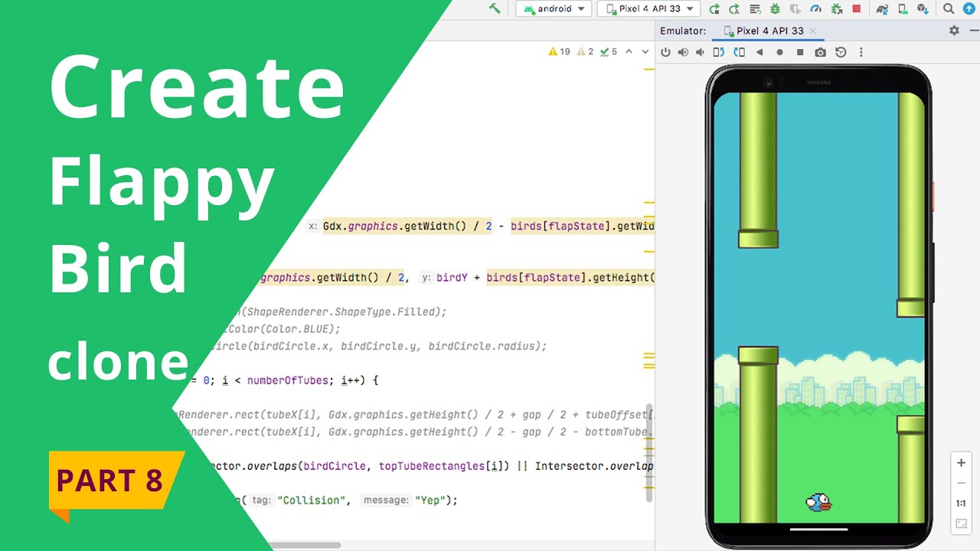Click the Apply Code Changes icon
The width and height of the screenshot is (980, 551).
[755, 9]
